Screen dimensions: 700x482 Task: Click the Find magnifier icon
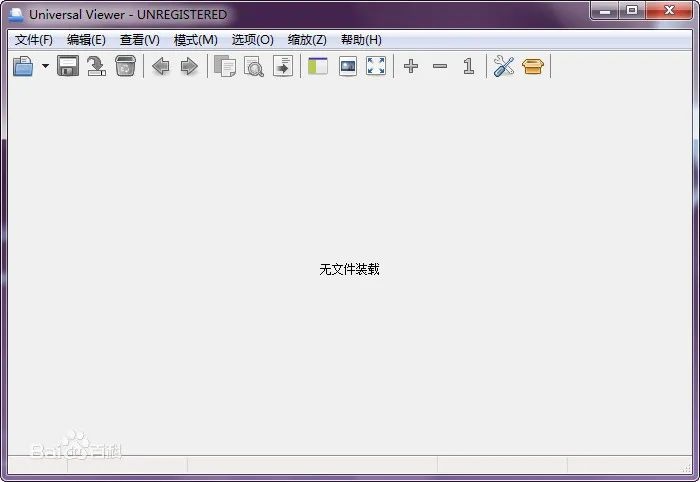[254, 66]
